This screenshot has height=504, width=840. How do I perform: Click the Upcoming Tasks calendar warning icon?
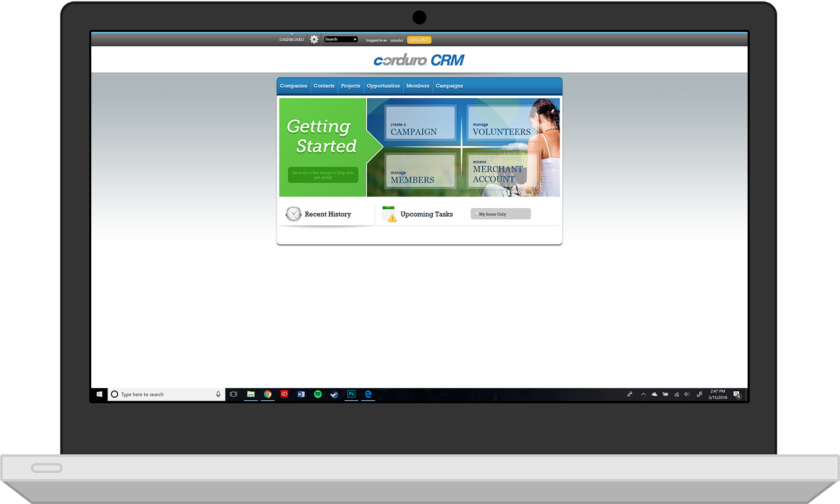click(x=389, y=214)
